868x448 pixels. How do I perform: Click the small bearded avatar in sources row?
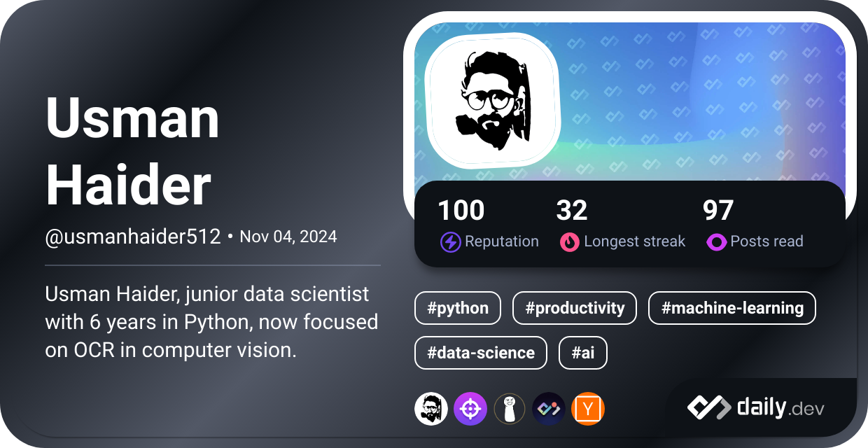430,409
